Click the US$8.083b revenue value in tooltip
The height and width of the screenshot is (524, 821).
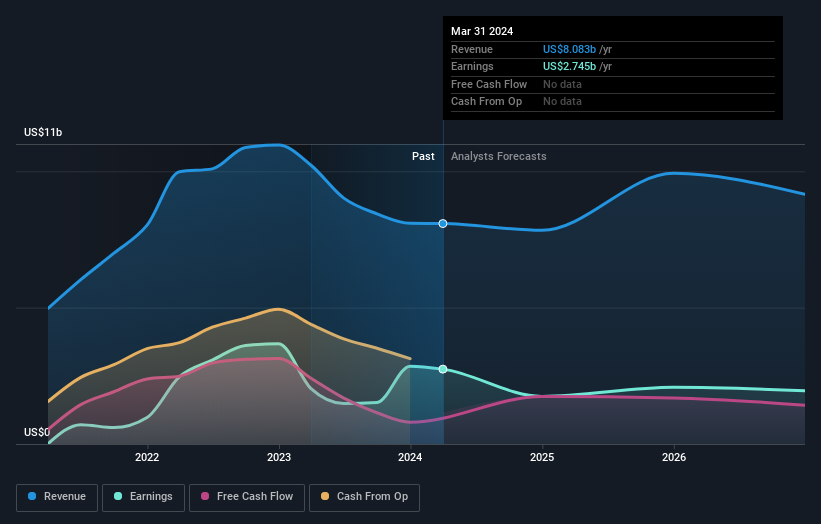(569, 49)
